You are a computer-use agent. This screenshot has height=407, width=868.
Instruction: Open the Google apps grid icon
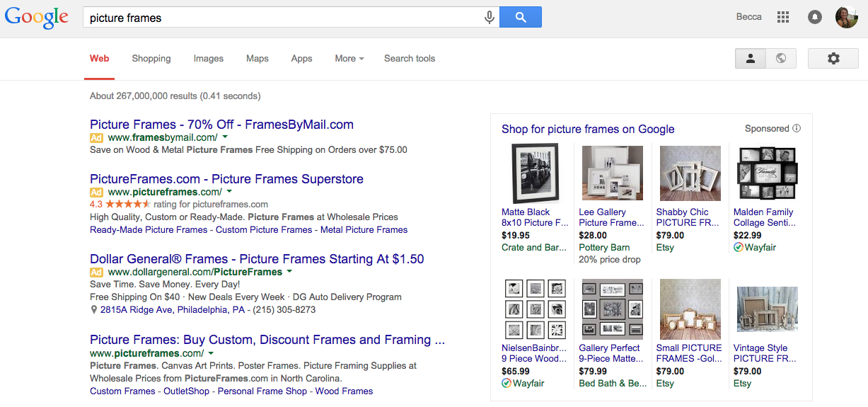pyautogui.click(x=783, y=17)
